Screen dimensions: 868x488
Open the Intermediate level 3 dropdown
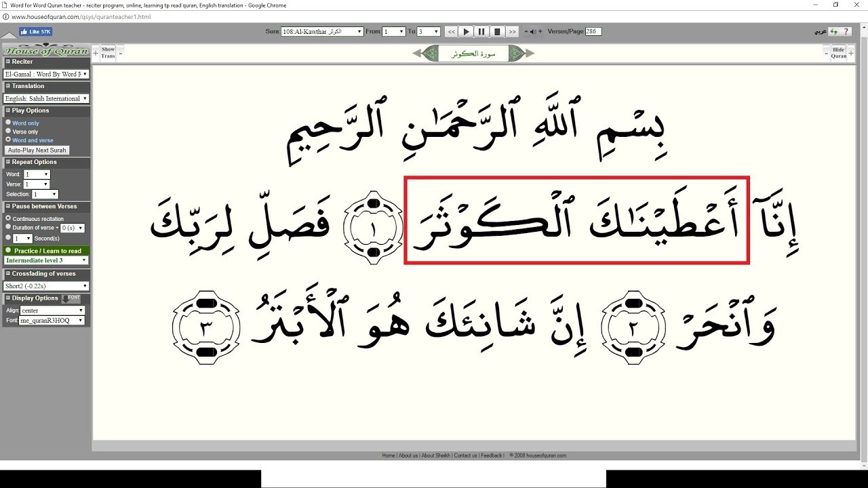tap(46, 260)
